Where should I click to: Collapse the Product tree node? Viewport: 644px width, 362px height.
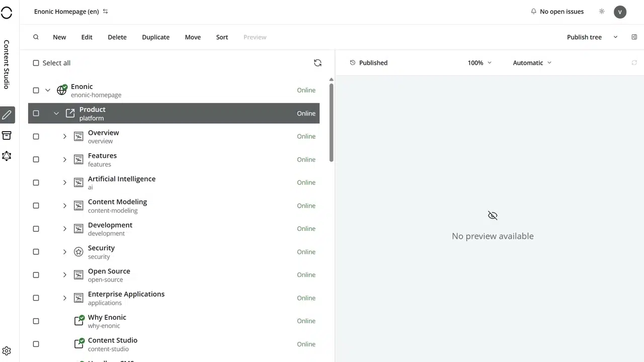coord(56,114)
